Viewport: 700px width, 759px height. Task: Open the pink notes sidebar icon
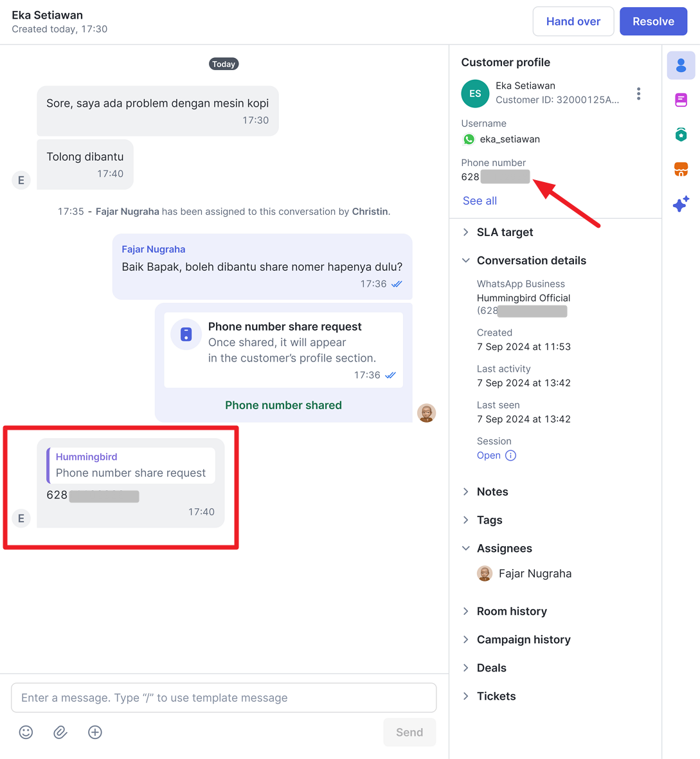681,100
